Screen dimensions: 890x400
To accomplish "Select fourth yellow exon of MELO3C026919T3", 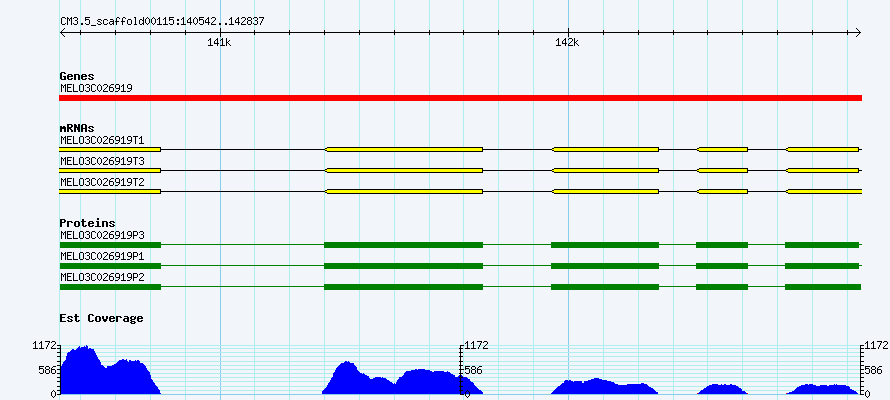I will (723, 170).
